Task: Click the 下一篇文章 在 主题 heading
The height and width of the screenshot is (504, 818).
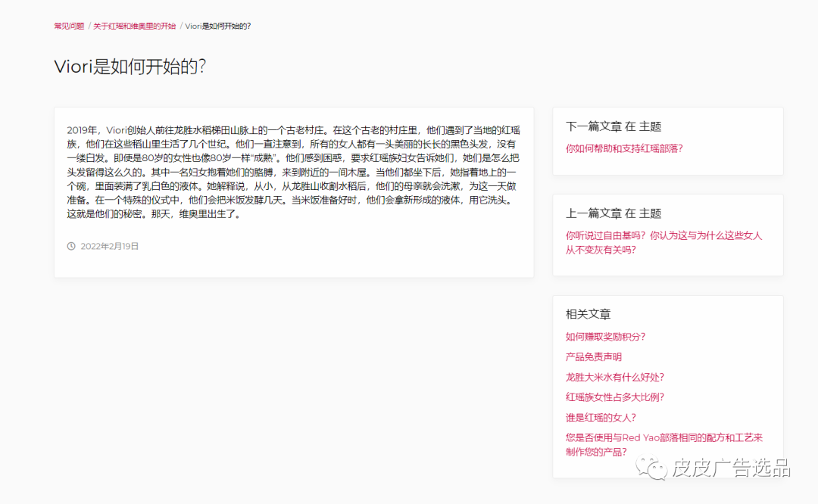Action: 613,126
